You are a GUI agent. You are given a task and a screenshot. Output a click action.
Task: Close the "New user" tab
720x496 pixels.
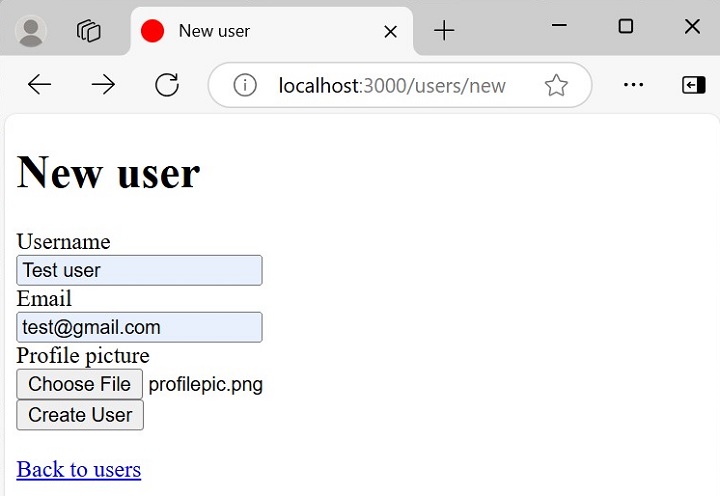point(390,32)
